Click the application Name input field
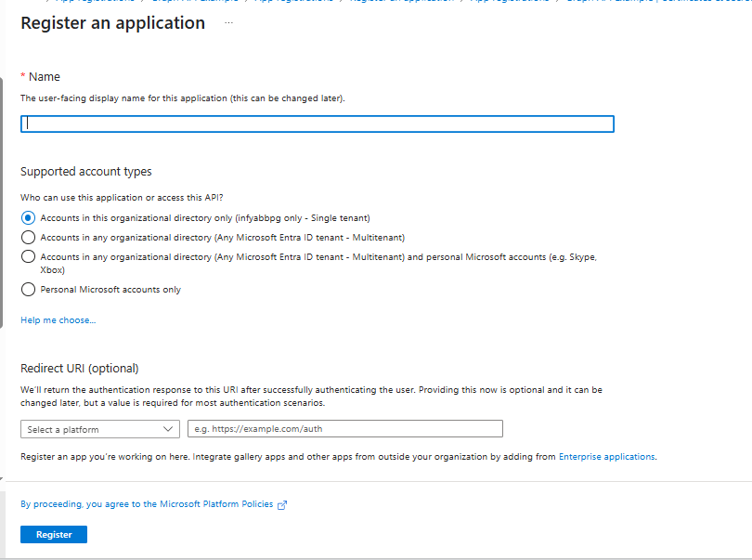 317,124
